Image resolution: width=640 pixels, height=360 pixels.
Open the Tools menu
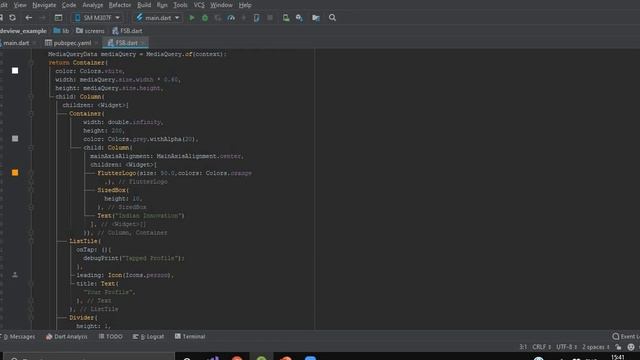pos(180,5)
